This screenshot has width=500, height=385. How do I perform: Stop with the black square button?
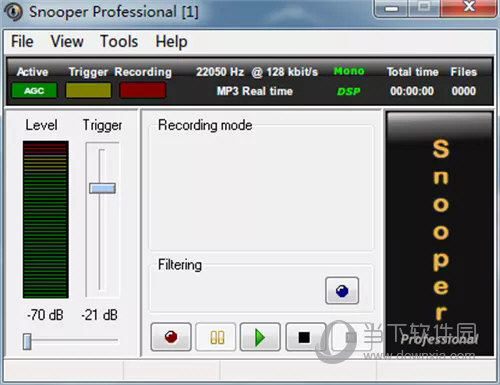pos(305,337)
